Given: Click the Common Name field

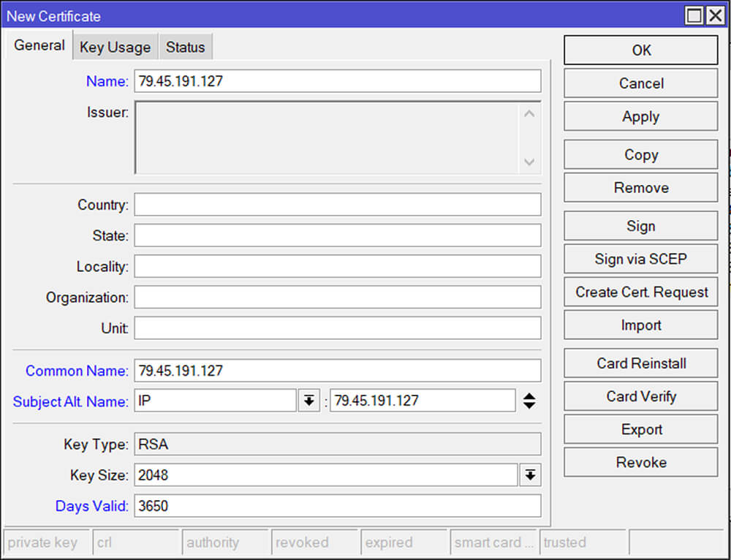Looking at the screenshot, I should coord(338,371).
